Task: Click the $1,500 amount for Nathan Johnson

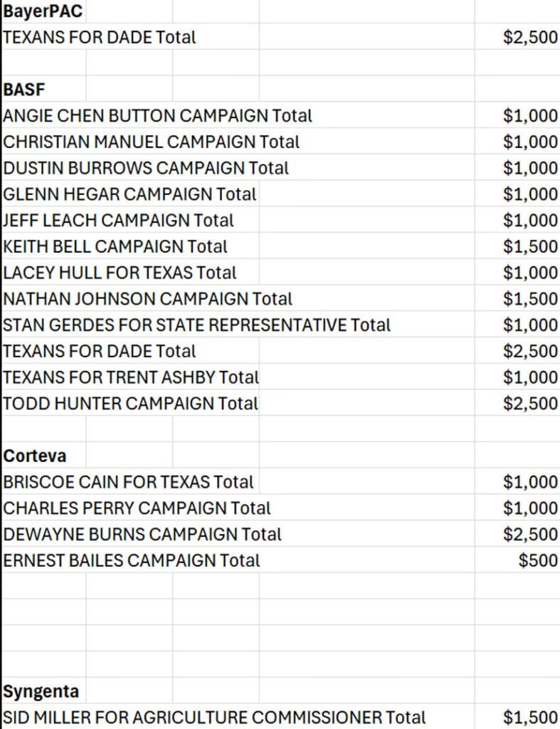Action: tap(530, 299)
